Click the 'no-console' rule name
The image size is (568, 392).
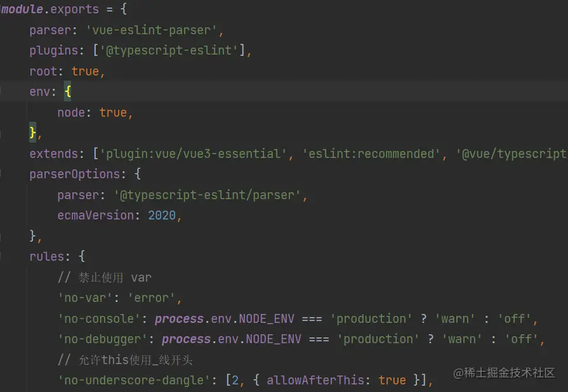click(x=99, y=319)
